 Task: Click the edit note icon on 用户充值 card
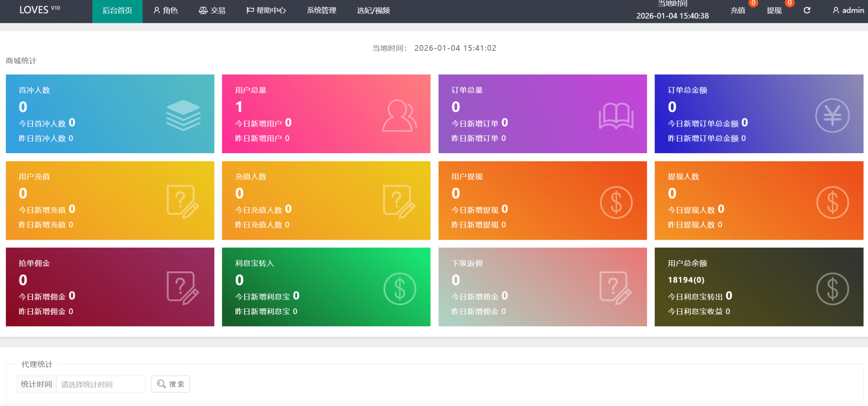pyautogui.click(x=182, y=201)
